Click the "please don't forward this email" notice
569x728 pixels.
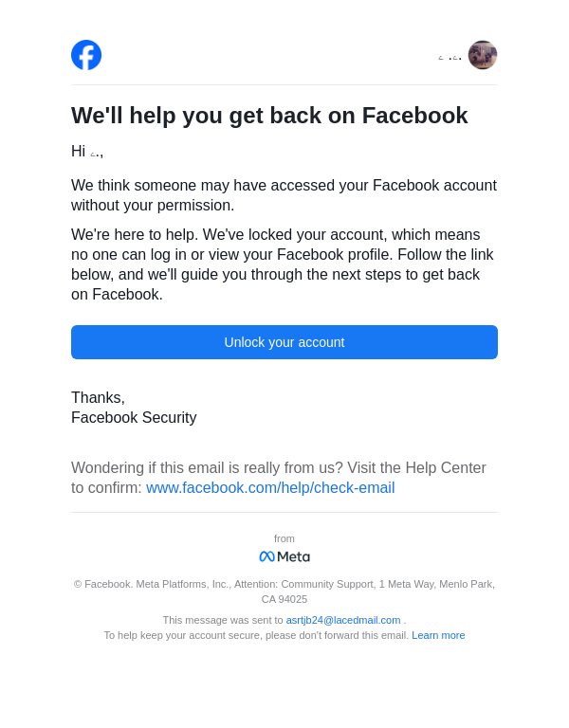pyautogui.click(x=256, y=635)
